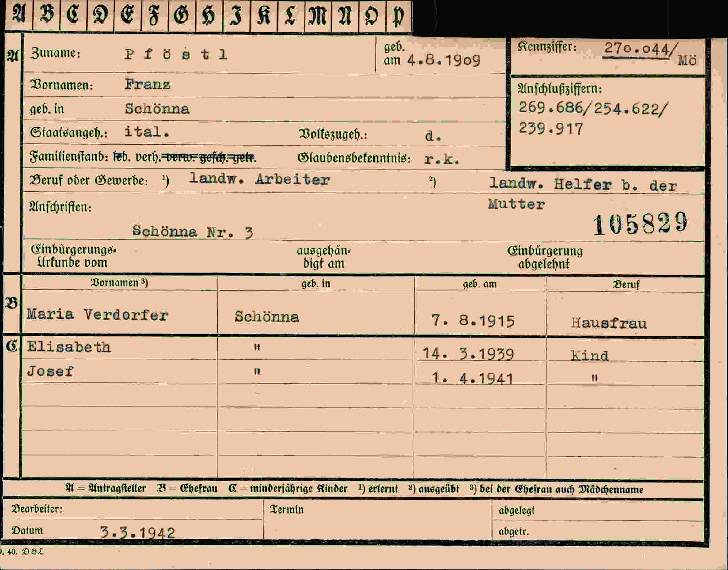This screenshot has height=570, width=728.
Task: Click the section letter 'B' beside Maria Verdorfer
Action: 12,303
